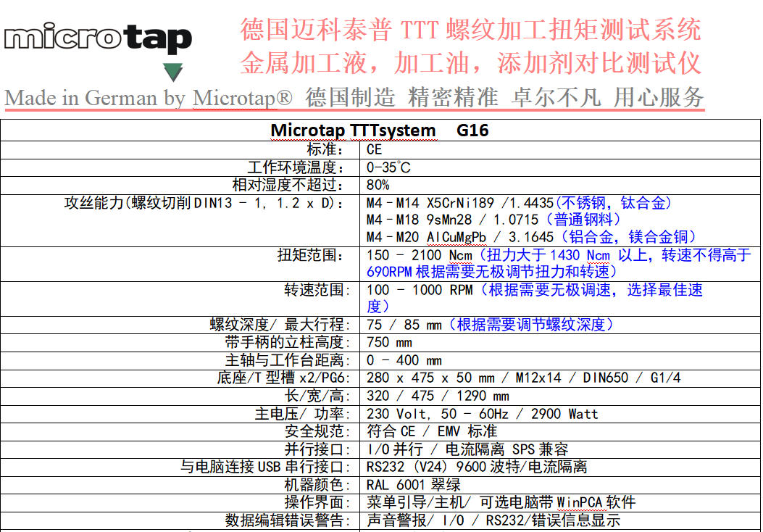Click the value RS232 (V24) 9600 波特/电流隔离
Image resolution: width=763 pixels, height=532 pixels.
tap(476, 467)
